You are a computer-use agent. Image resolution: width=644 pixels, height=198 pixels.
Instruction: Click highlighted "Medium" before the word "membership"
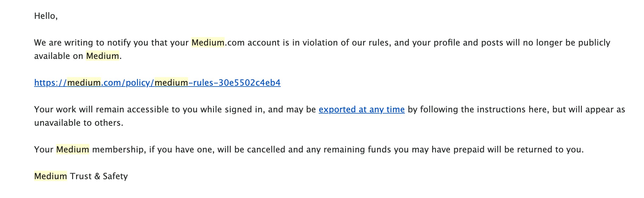73,149
